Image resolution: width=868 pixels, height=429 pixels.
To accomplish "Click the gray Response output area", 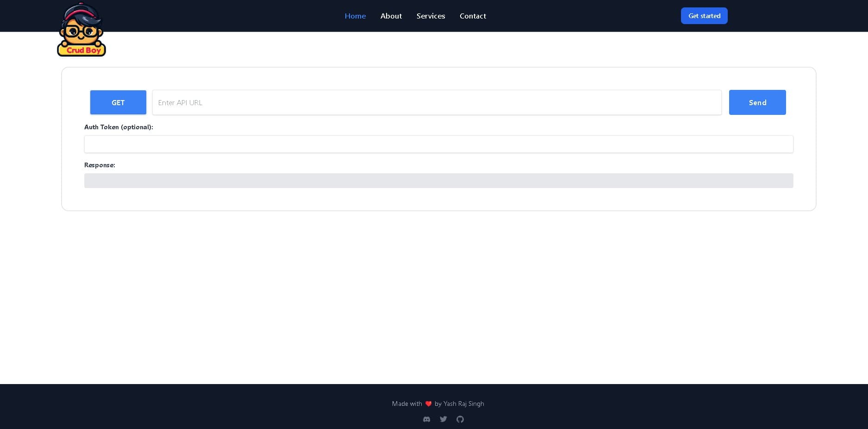I will [438, 181].
